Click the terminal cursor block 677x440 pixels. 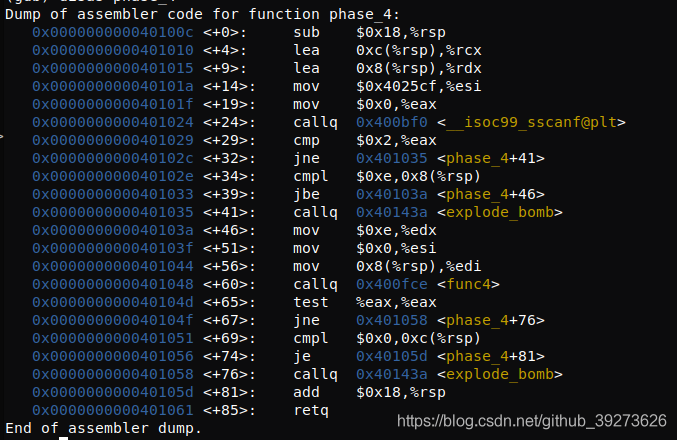pyautogui.click(x=63, y=438)
